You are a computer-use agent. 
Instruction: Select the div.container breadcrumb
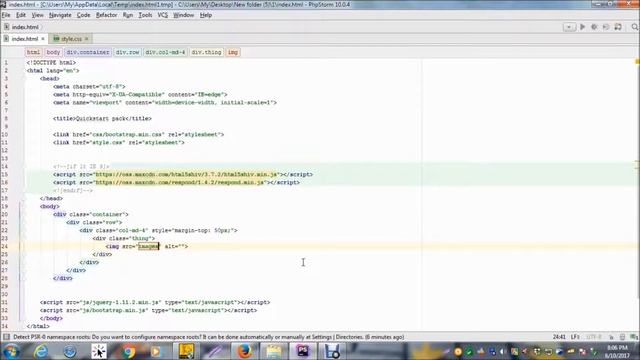click(88, 52)
